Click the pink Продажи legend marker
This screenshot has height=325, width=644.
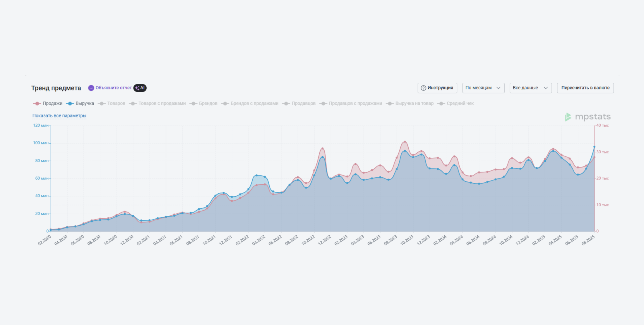click(37, 103)
